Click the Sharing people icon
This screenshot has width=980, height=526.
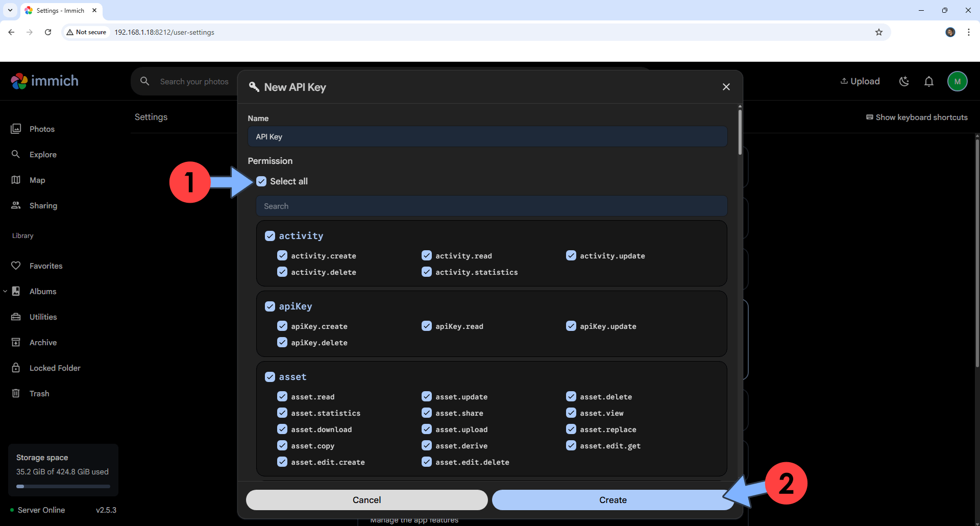16,205
